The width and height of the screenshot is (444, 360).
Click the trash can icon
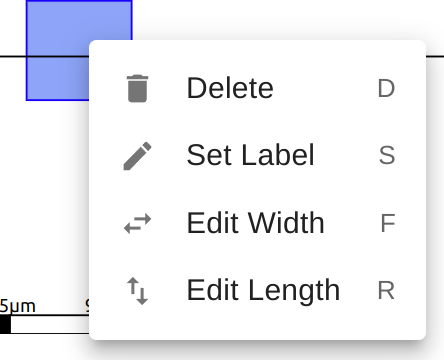[x=138, y=88]
